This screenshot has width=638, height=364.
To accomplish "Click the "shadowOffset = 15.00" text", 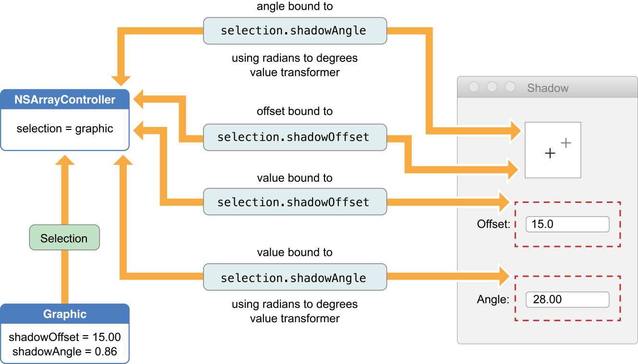I will click(x=65, y=337).
